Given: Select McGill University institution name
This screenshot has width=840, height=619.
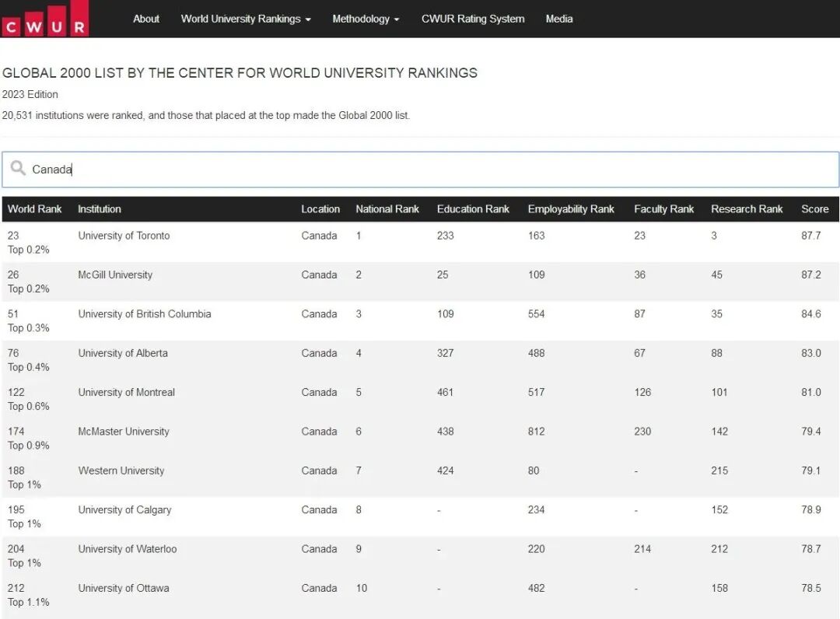Looking at the screenshot, I should (115, 275).
